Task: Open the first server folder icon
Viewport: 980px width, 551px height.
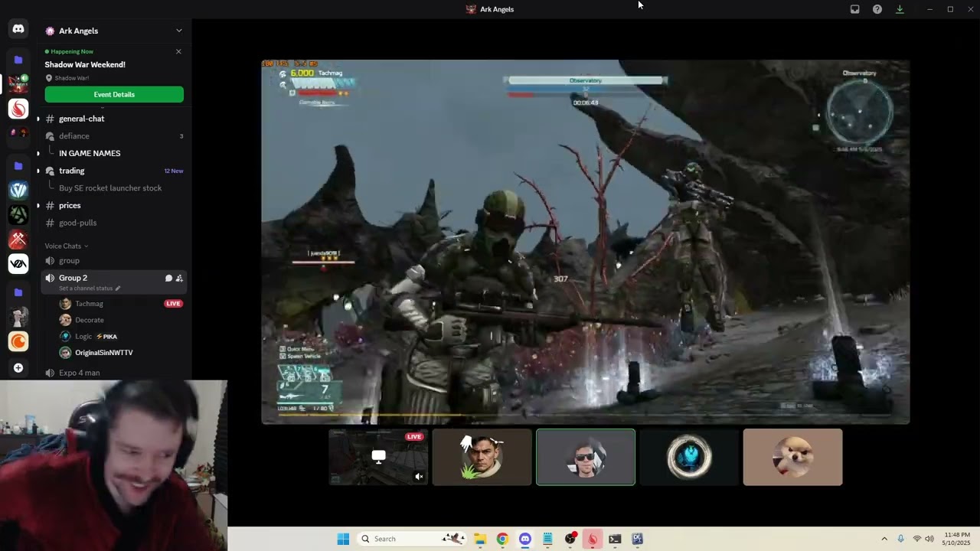Action: pos(18,60)
